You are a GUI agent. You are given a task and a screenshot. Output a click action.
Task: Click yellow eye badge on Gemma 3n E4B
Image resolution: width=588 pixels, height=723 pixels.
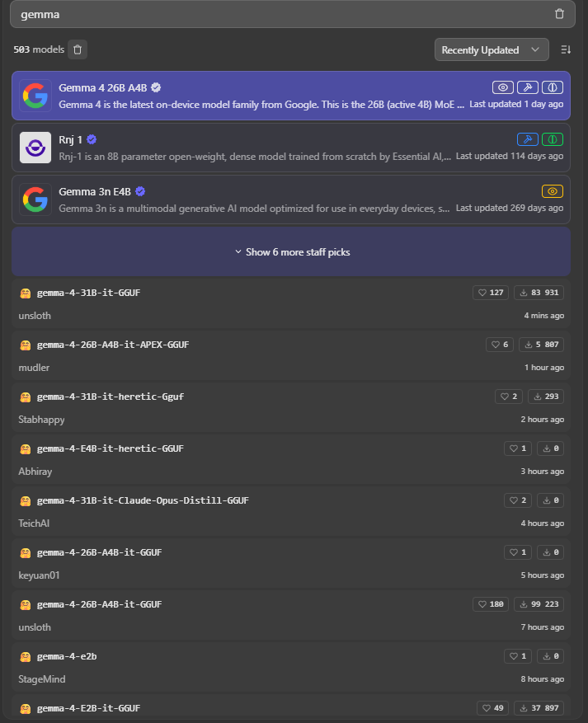(x=553, y=191)
